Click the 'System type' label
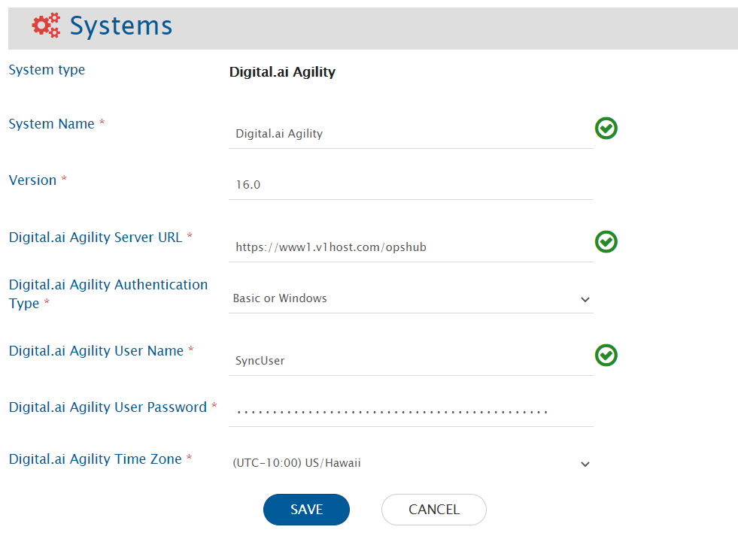 [47, 70]
